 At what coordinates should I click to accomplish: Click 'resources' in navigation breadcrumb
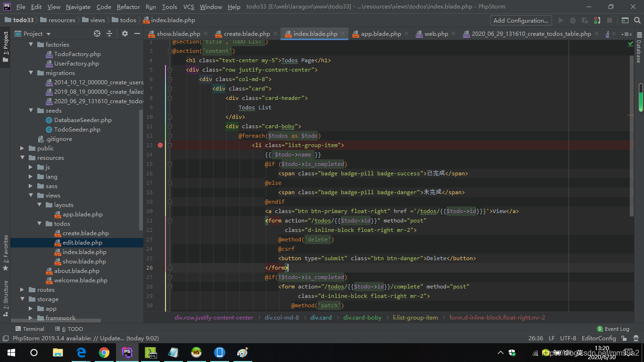[x=62, y=20]
